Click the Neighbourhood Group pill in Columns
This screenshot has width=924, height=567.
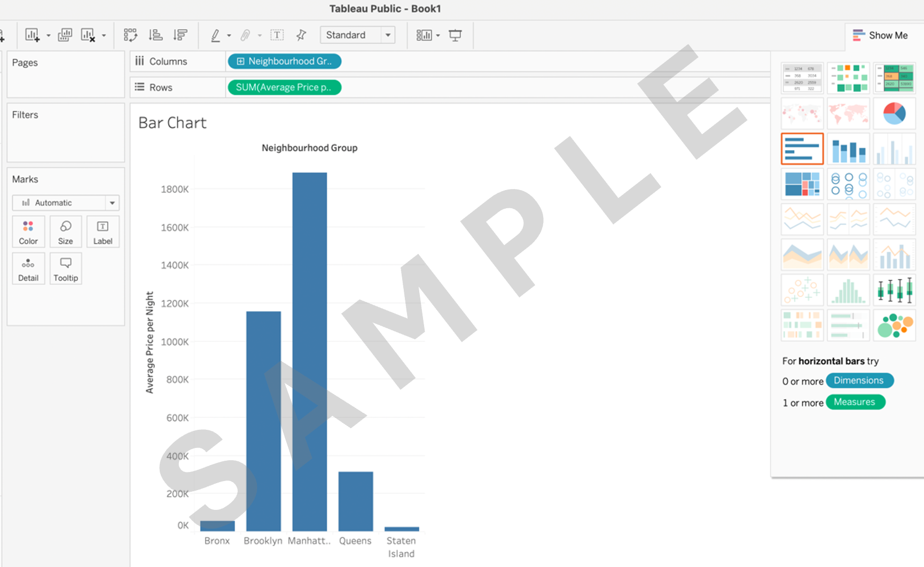click(x=284, y=61)
